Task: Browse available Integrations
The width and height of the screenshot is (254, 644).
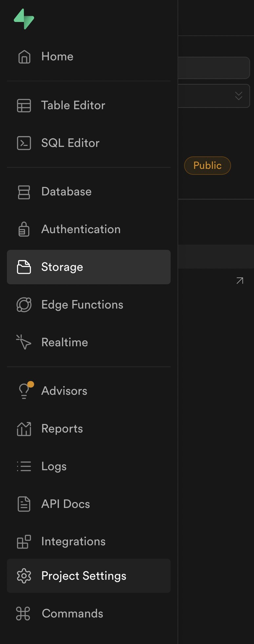Action: [73, 541]
